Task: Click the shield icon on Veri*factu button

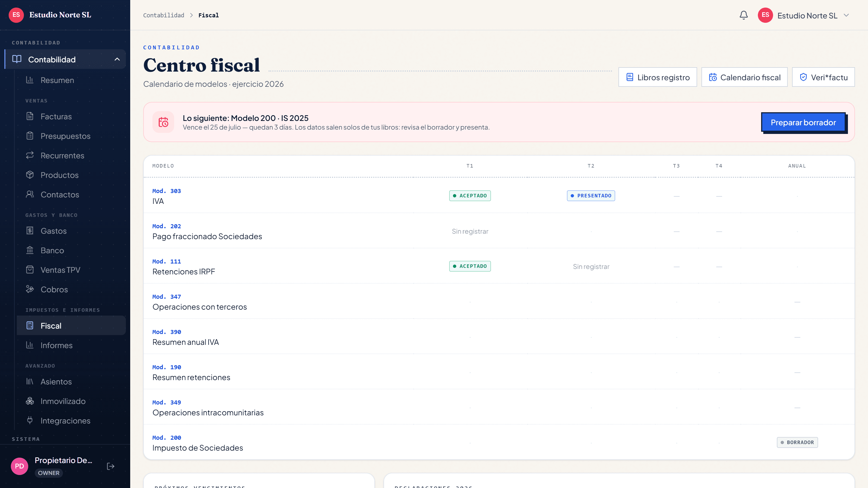Action: [x=803, y=78]
